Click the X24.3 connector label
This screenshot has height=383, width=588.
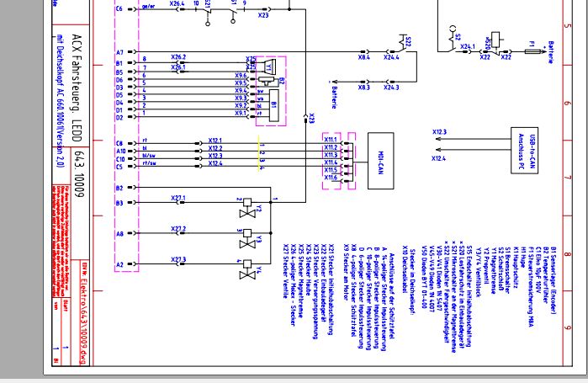tap(391, 88)
